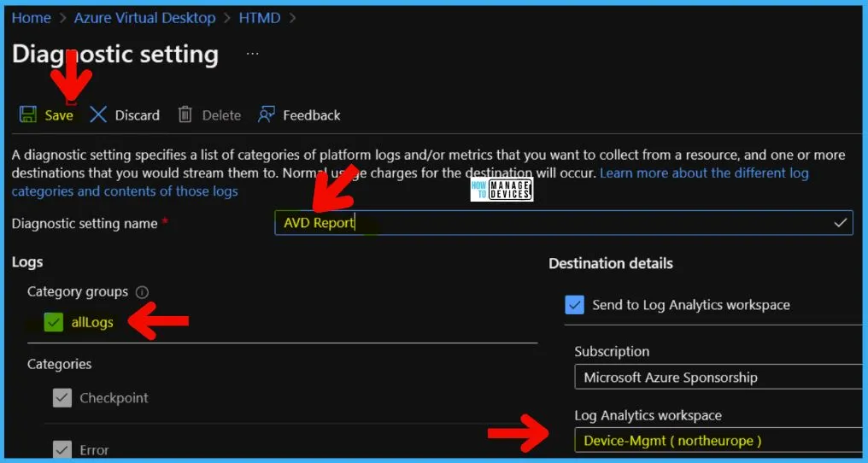Go to Home breadcrumb
Viewport: 868px width, 463px height.
(31, 18)
